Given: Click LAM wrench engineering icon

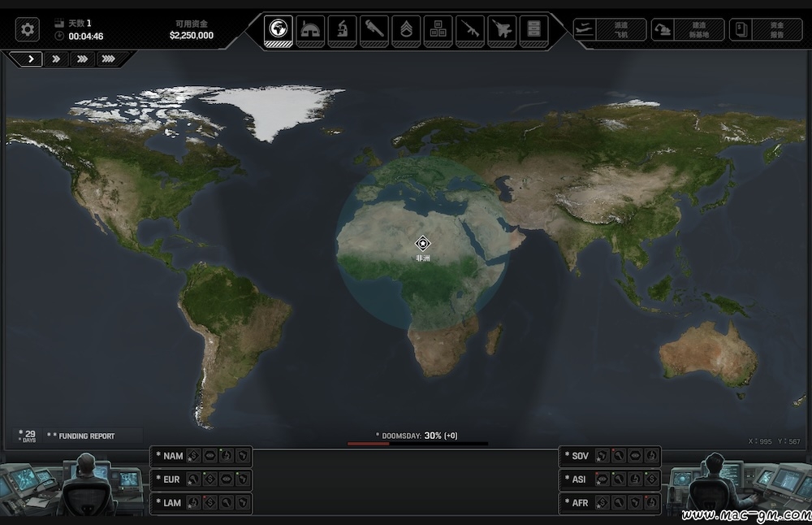Looking at the screenshot, I should tap(227, 502).
